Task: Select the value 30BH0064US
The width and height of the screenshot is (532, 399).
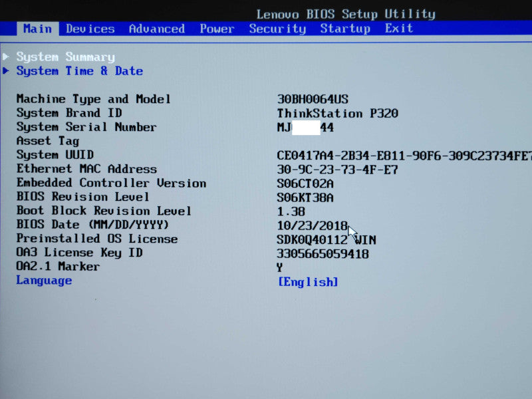Action: (x=313, y=99)
